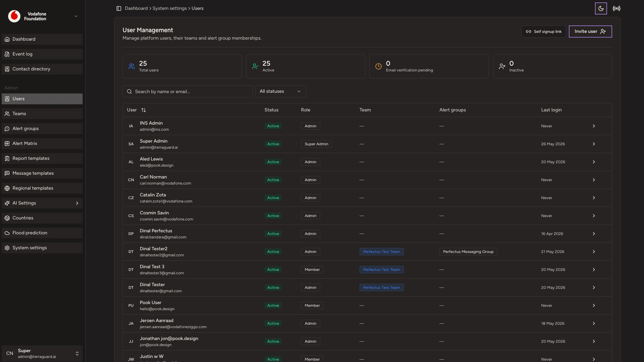Open Alert groups in the sidebar
The height and width of the screenshot is (362, 644).
pos(42,129)
